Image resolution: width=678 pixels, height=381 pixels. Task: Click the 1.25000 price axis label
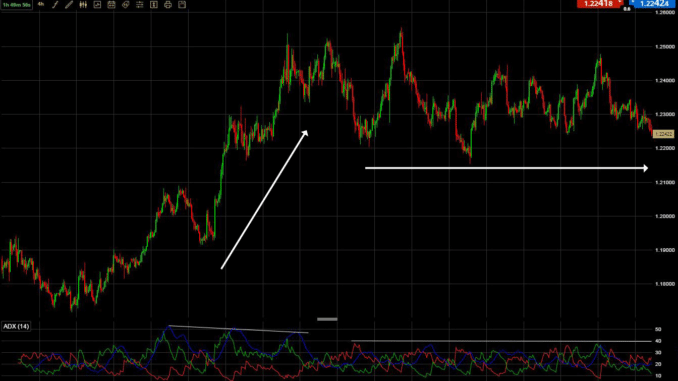coord(664,47)
